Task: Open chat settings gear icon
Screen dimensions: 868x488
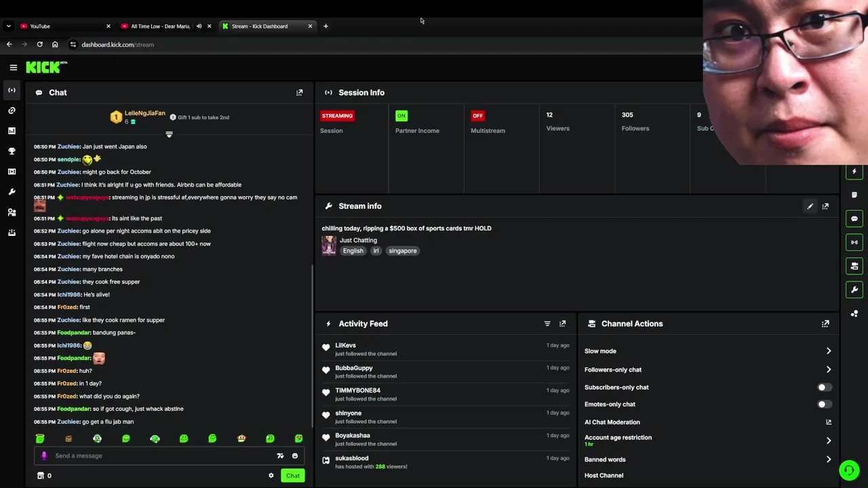Action: 271,476
